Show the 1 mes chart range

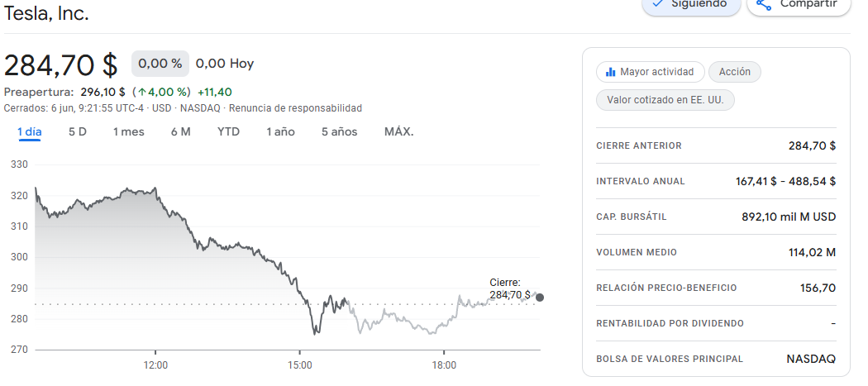[x=129, y=131]
